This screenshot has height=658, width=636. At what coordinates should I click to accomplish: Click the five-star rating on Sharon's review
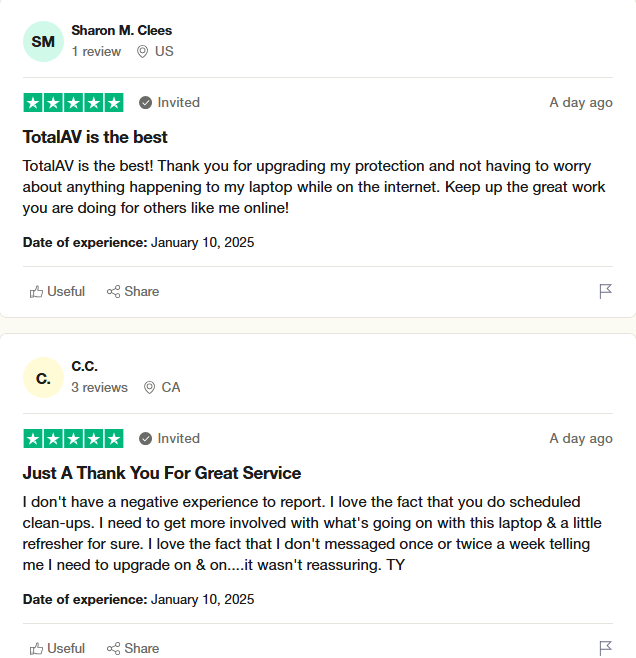tap(73, 102)
